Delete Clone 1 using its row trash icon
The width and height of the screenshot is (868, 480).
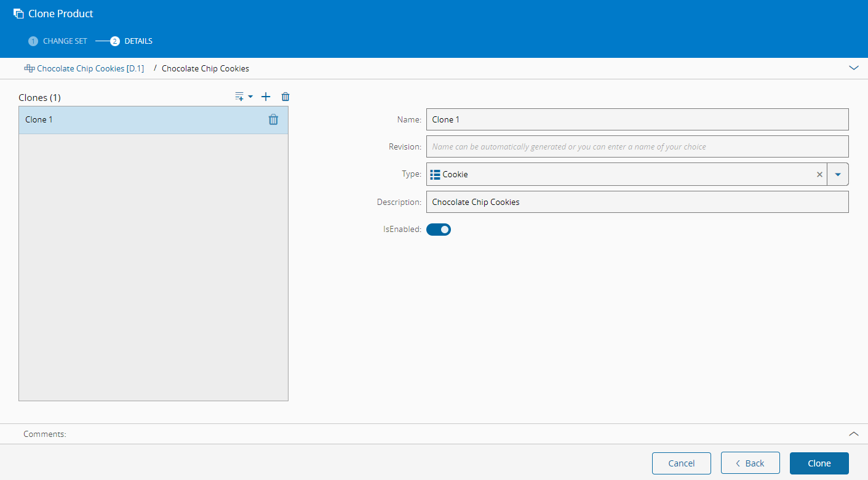[x=273, y=120]
